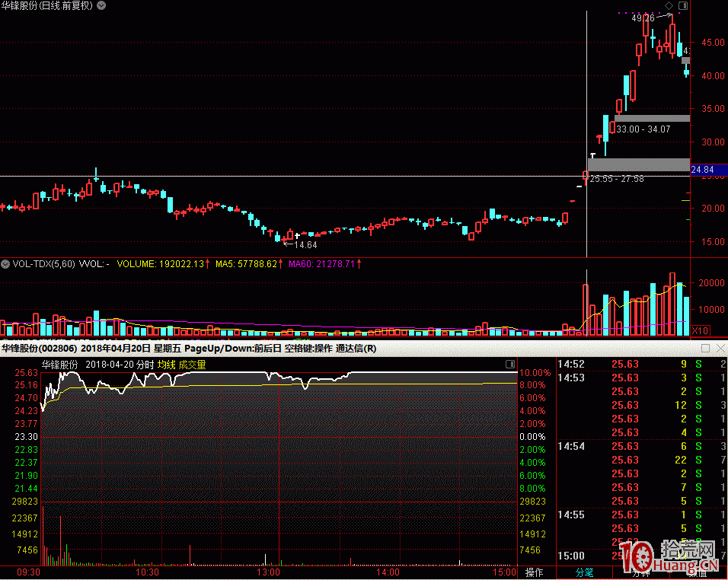Viewport: 728px width, 580px height.
Task: Select the 33.00 - 34.07 gap zone bar
Action: pos(652,118)
